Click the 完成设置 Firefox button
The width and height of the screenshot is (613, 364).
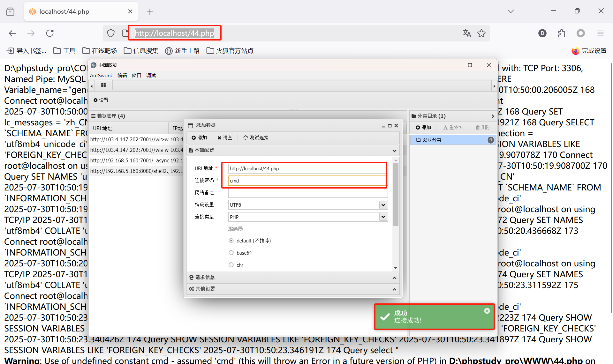pos(589,51)
